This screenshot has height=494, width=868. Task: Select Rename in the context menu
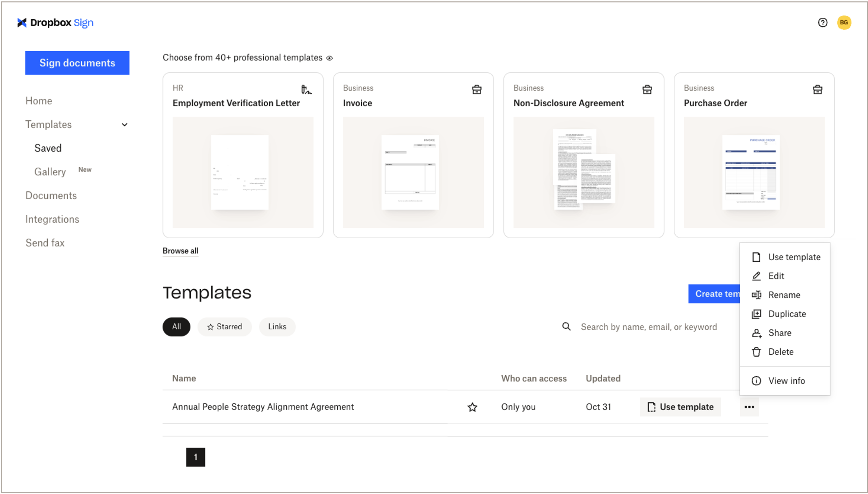784,294
